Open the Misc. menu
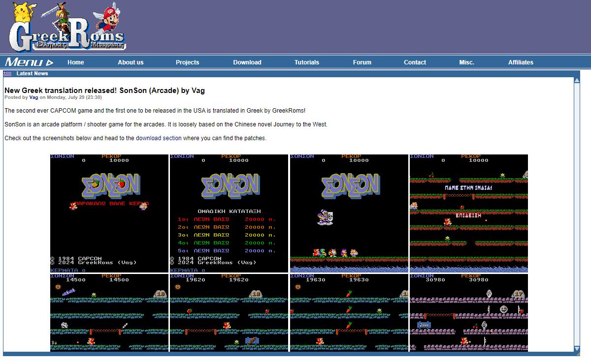The image size is (591, 364). pos(466,62)
